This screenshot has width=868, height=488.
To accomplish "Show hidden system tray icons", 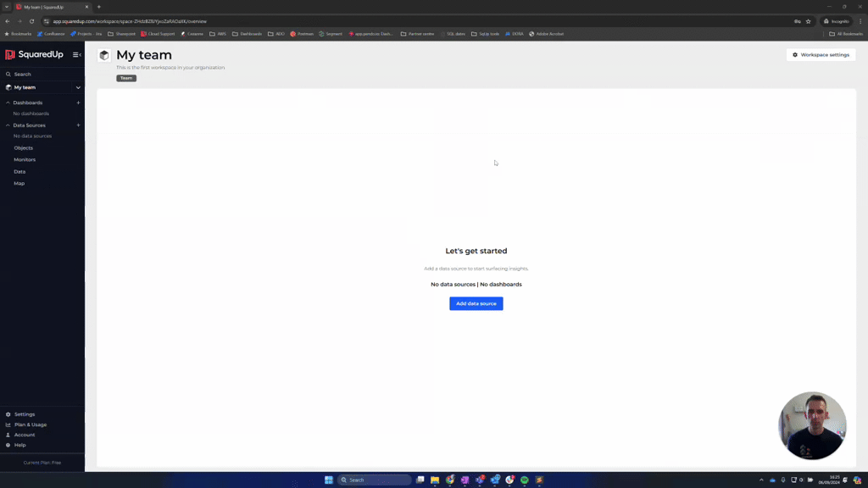I will coord(761,480).
